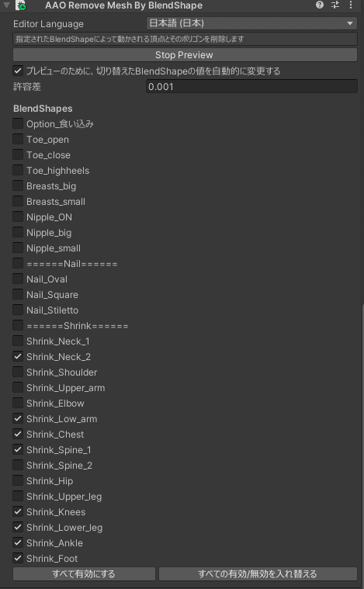Click the dropdown arrow beside 日本語 (日本)
Viewport: 364px width, 589px height.
coord(350,23)
